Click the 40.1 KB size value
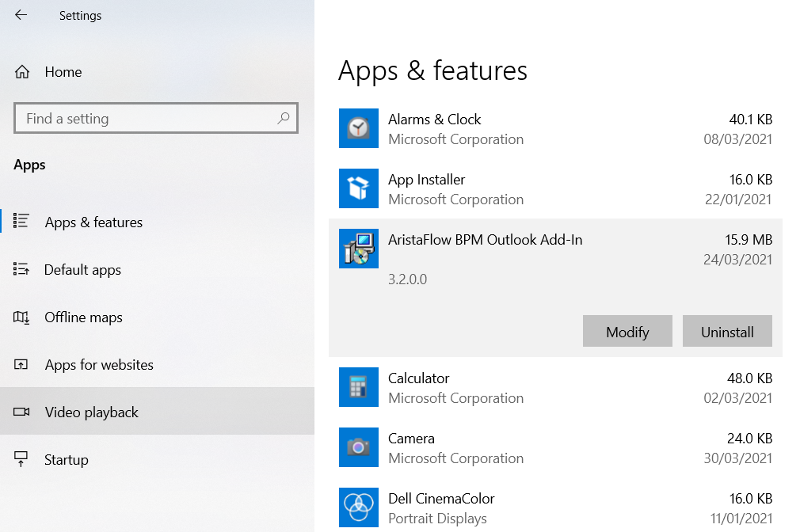Image resolution: width=800 pixels, height=532 pixels. [751, 120]
